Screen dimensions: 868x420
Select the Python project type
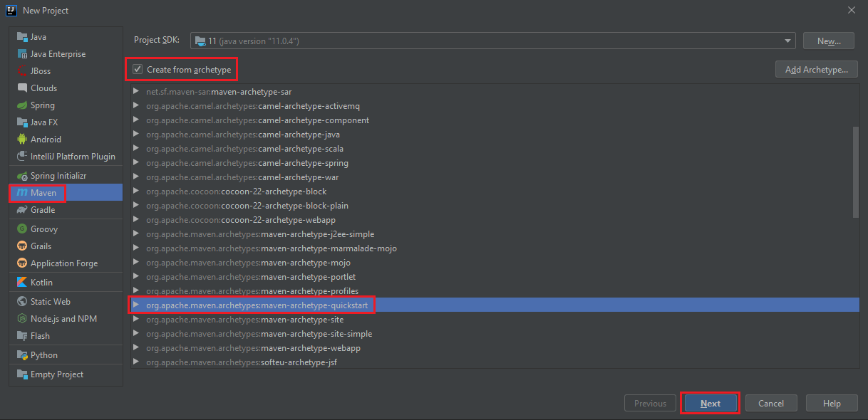41,354
